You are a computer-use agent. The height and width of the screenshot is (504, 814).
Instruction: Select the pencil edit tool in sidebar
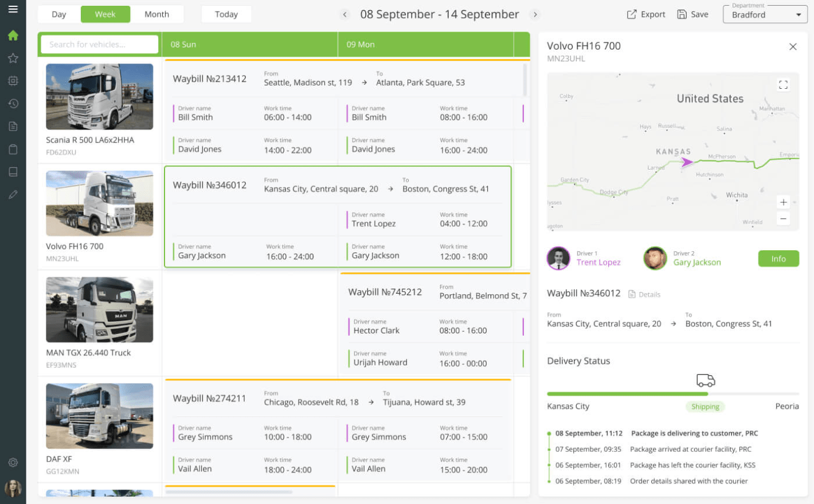(13, 194)
